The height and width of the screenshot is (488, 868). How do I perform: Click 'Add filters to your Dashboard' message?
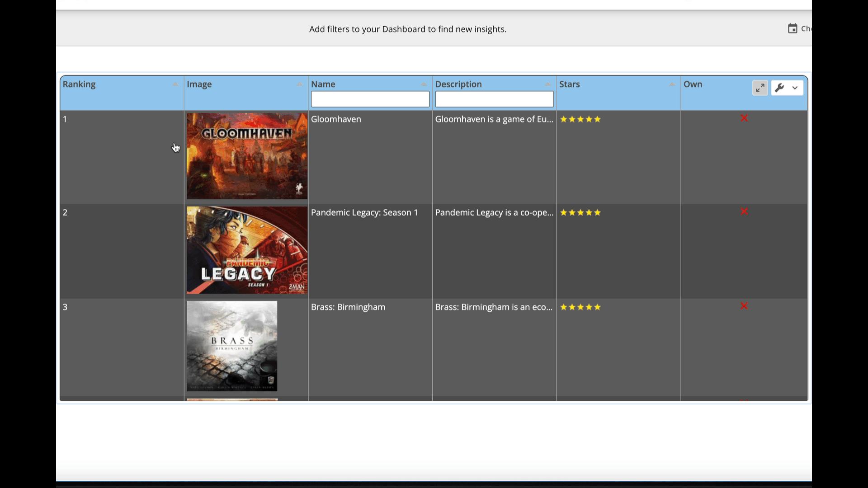click(408, 29)
